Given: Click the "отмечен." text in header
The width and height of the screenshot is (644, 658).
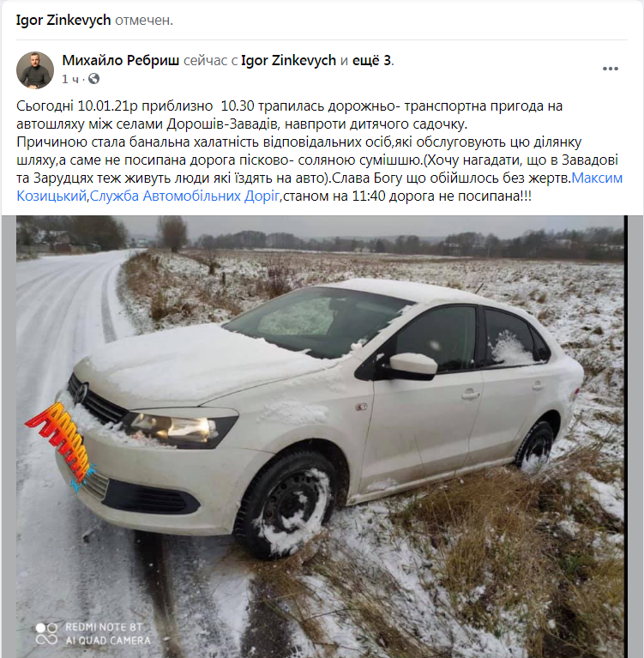Looking at the screenshot, I should pos(144,20).
